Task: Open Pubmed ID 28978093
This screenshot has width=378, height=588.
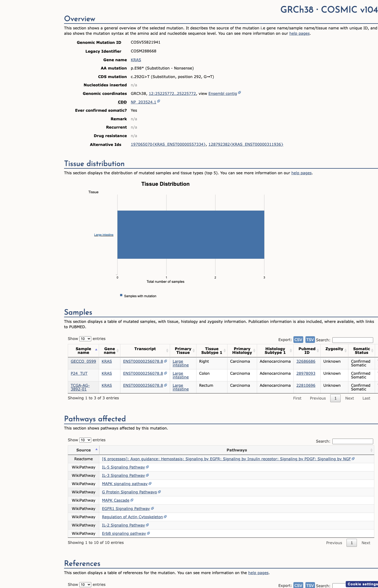Action: click(x=306, y=373)
